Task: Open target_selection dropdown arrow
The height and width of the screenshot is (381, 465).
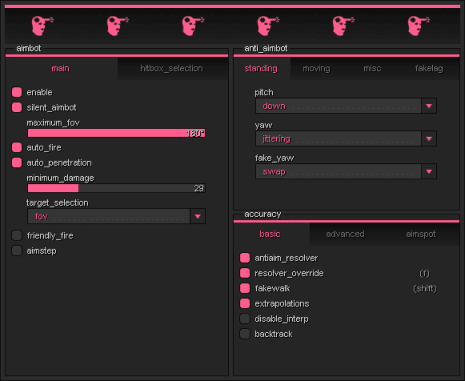Action: 198,216
